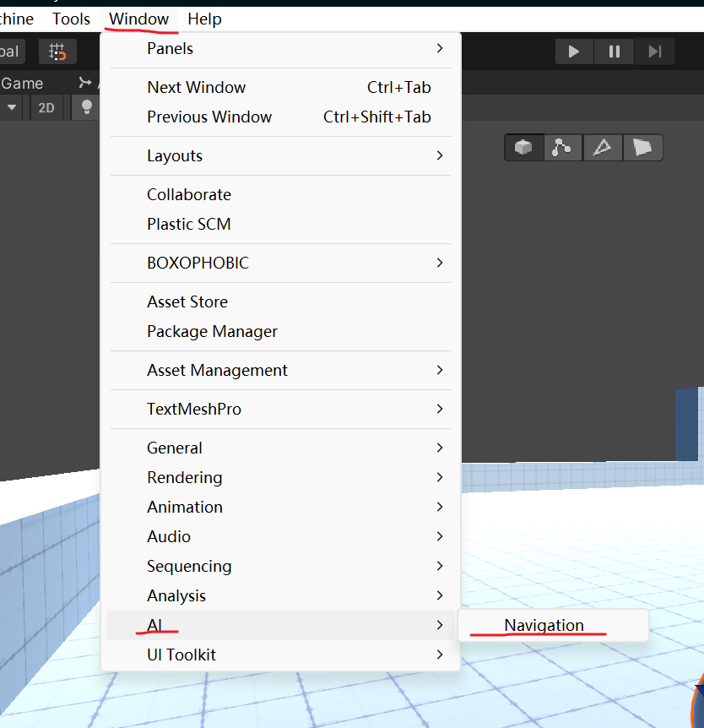Click the tilted plane overlay icon
Viewport: 704px width, 728px height.
pos(642,148)
